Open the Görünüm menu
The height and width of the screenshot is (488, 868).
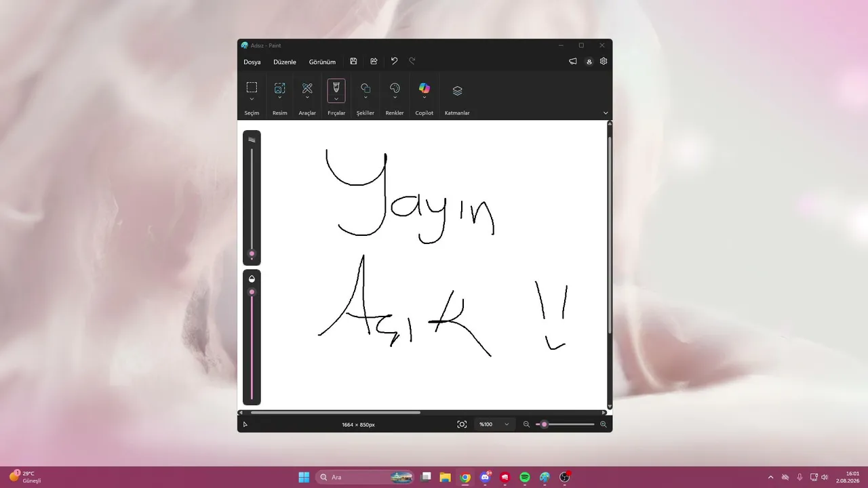322,62
